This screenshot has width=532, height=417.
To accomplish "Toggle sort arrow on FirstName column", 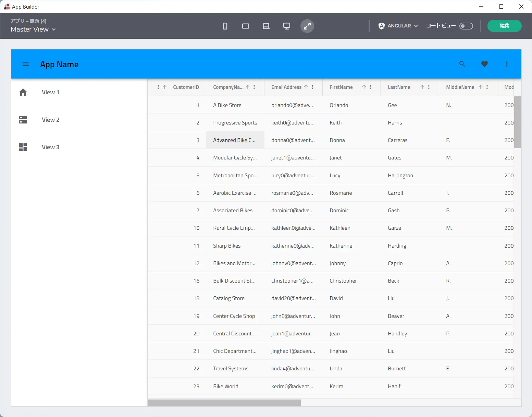I will 364,87.
